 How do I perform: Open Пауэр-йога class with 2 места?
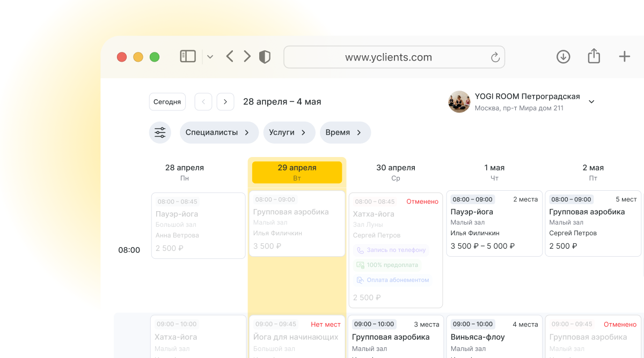tap(494, 223)
